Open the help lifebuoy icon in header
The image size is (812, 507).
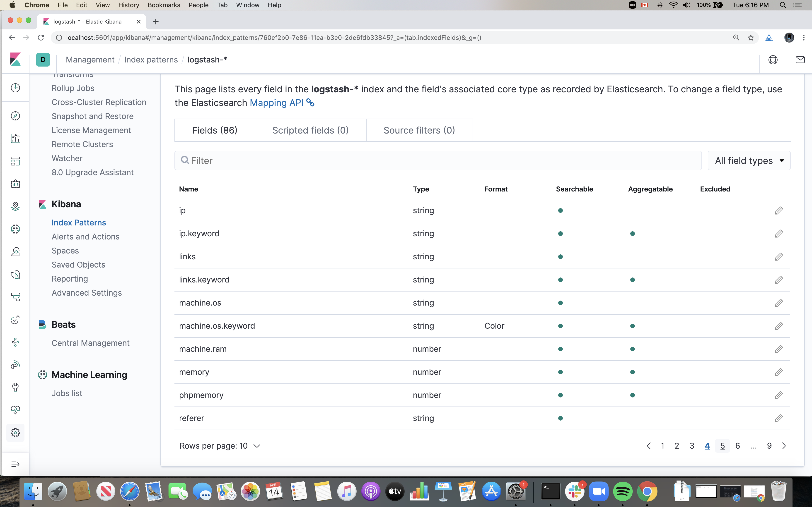[x=773, y=60]
